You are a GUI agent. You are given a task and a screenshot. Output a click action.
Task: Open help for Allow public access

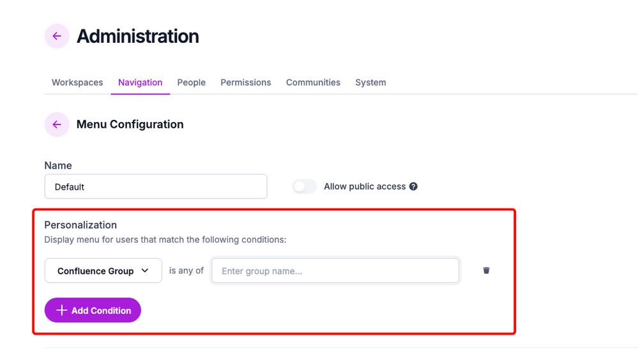[413, 186]
